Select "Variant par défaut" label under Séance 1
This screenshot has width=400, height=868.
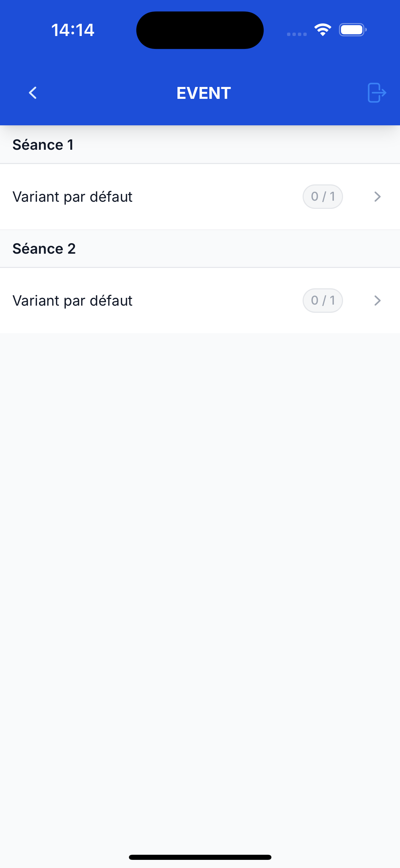[x=72, y=197]
